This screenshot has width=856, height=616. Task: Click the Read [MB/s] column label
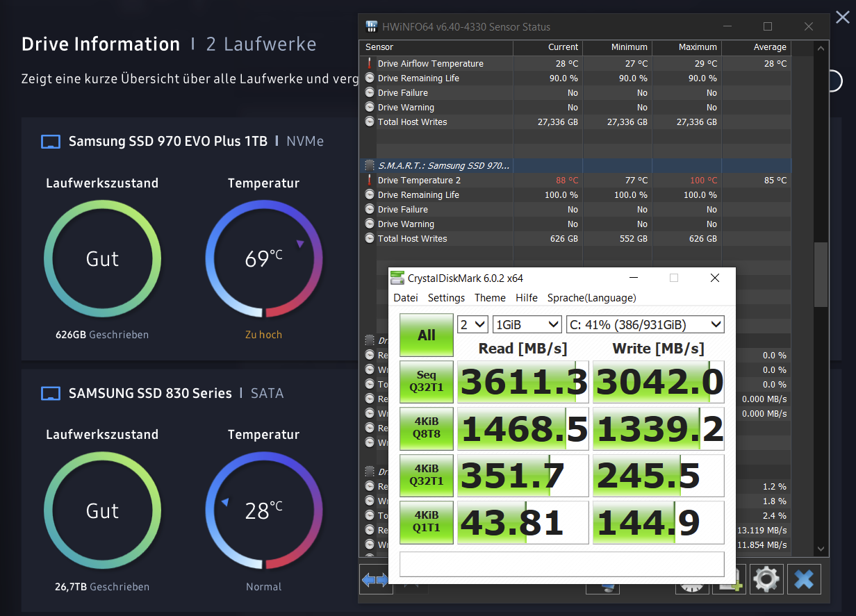coord(522,348)
